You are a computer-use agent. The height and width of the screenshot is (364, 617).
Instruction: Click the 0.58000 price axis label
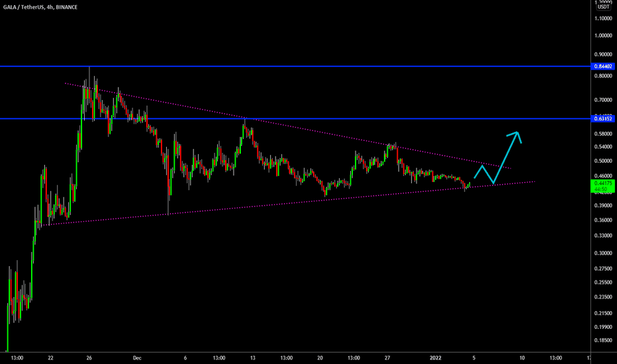coord(603,134)
